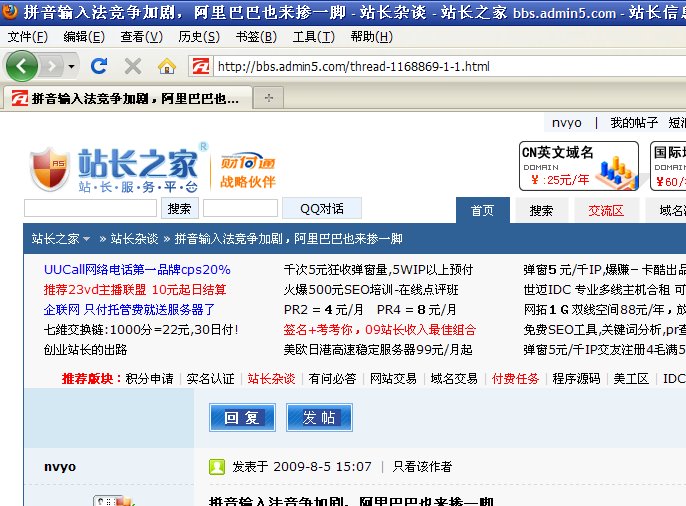Open 程序源码 recommended section
Image resolution: width=686 pixels, height=506 pixels.
[x=576, y=378]
